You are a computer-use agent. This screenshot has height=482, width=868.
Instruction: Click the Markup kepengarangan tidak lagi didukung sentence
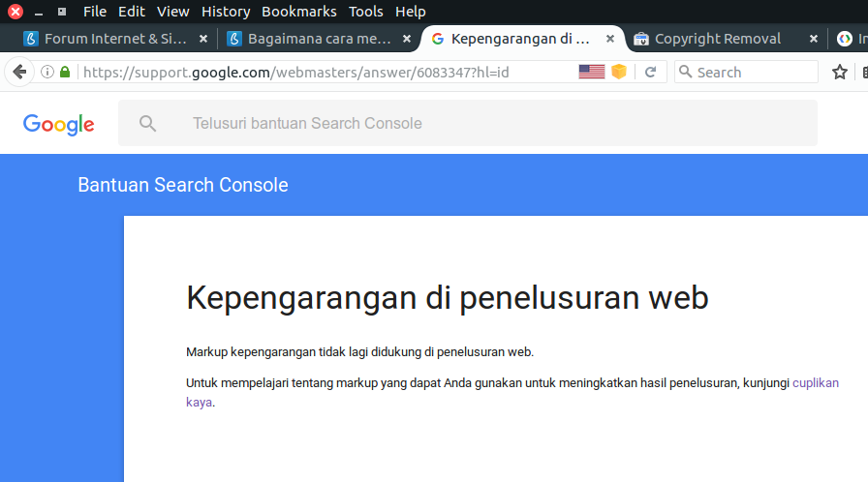[359, 352]
